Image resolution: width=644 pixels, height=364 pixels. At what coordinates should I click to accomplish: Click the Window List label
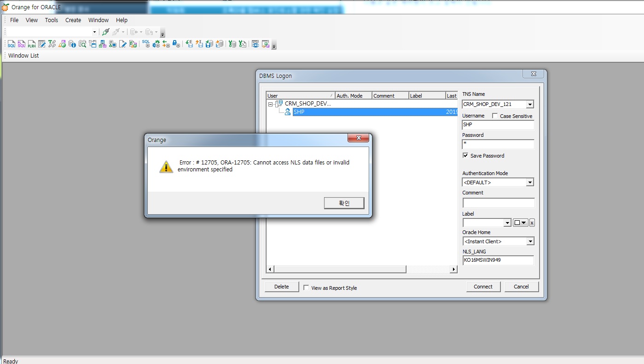[23, 55]
